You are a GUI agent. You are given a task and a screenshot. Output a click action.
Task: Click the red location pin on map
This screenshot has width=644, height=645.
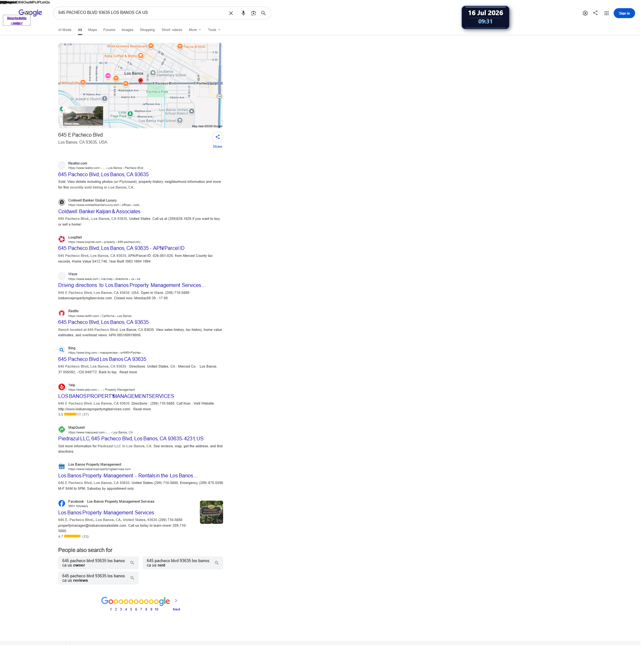coord(141,81)
